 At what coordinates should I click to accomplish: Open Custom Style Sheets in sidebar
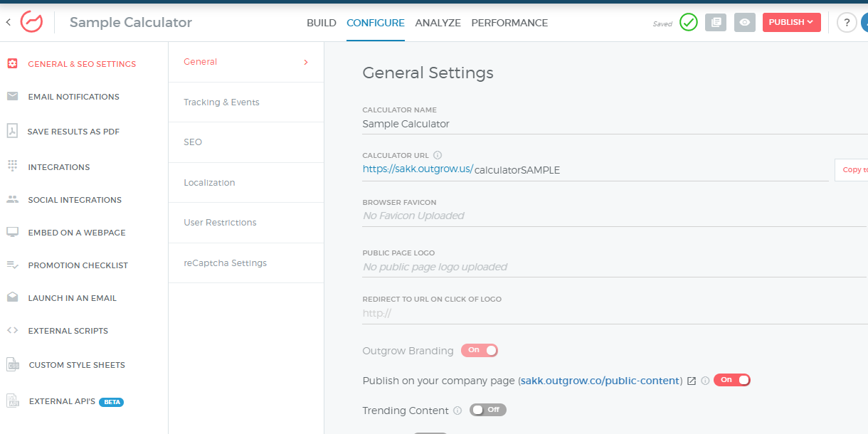[x=77, y=365]
